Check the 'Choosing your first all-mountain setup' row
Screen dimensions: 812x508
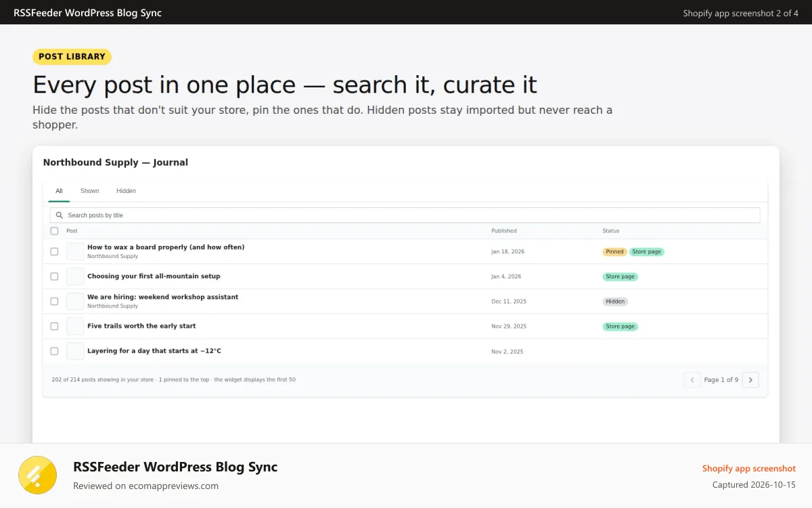coord(54,276)
